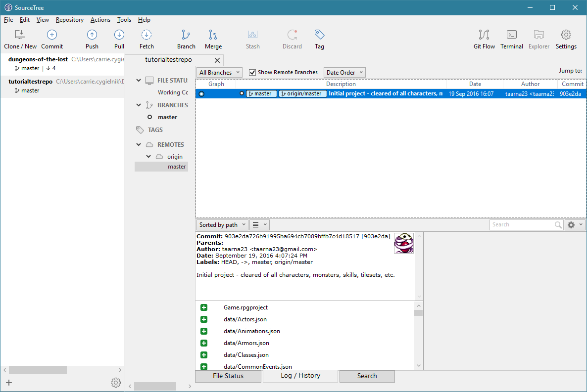Viewport: 587px width, 392px height.
Task: Open the list view mode dropdown
Action: pyautogui.click(x=259, y=225)
